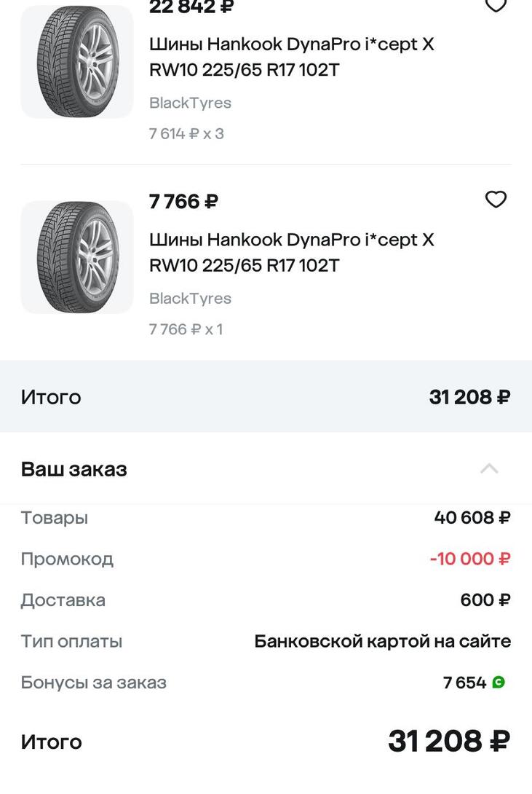Select the "Промокод" row label
This screenshot has height=794, width=532.
tap(67, 559)
